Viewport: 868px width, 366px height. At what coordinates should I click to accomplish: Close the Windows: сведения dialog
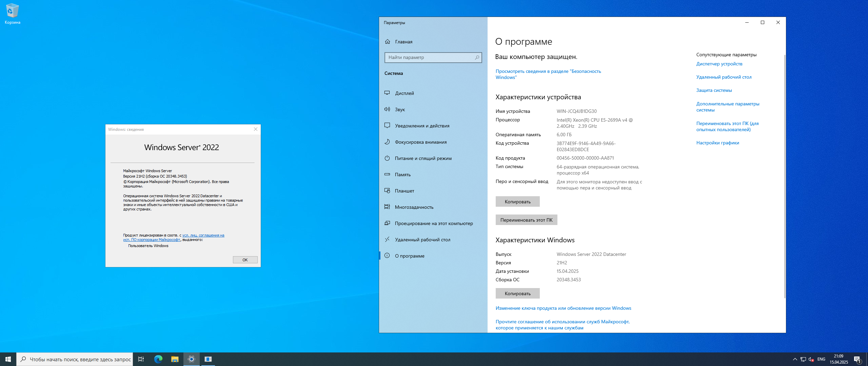tap(256, 129)
